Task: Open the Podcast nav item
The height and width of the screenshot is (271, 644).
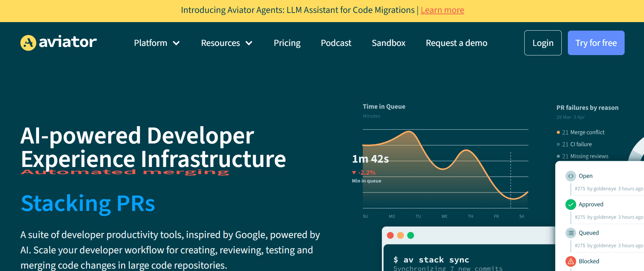Action: [x=336, y=43]
